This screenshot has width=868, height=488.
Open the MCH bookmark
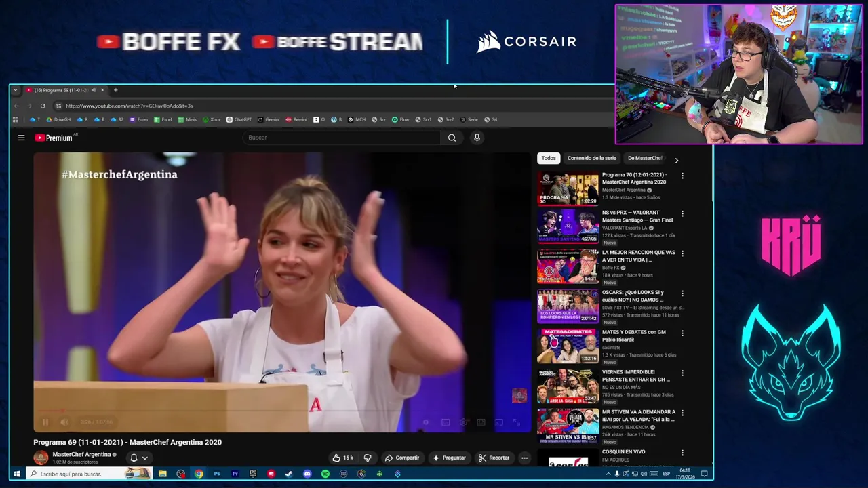[x=357, y=119]
